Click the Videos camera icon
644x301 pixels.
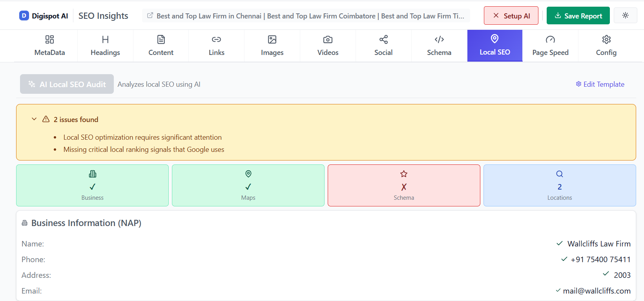tap(328, 40)
